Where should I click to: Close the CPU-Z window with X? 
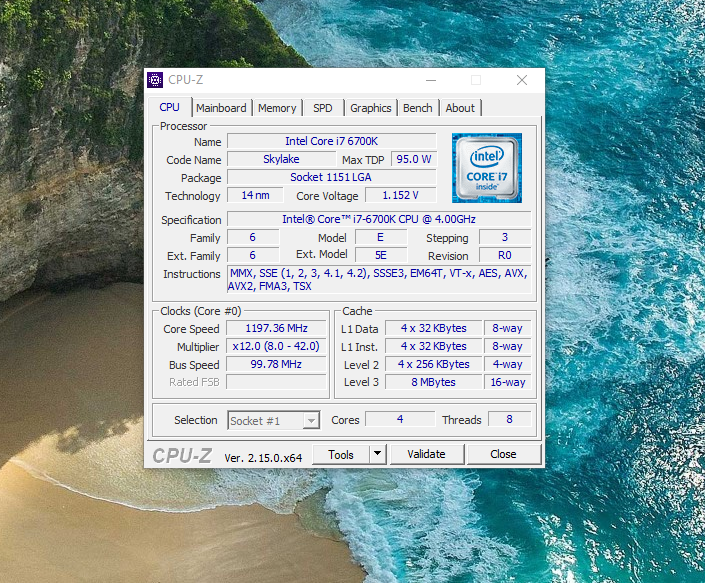click(522, 80)
